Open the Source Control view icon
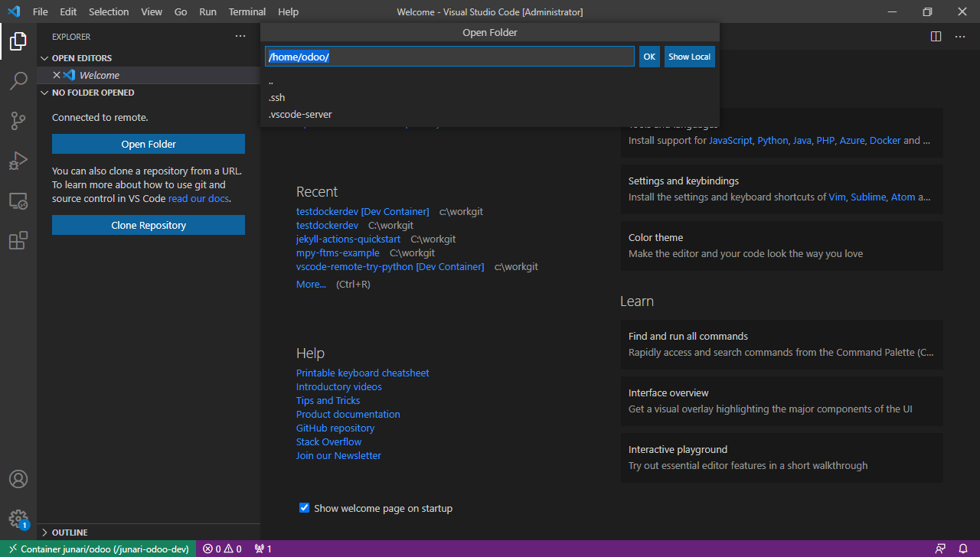This screenshot has width=980, height=557. coord(18,120)
